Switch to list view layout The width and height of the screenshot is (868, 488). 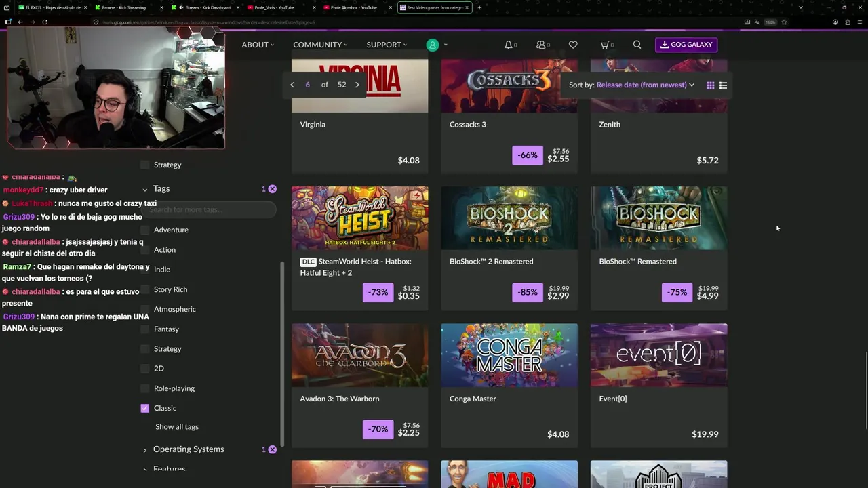click(x=723, y=85)
